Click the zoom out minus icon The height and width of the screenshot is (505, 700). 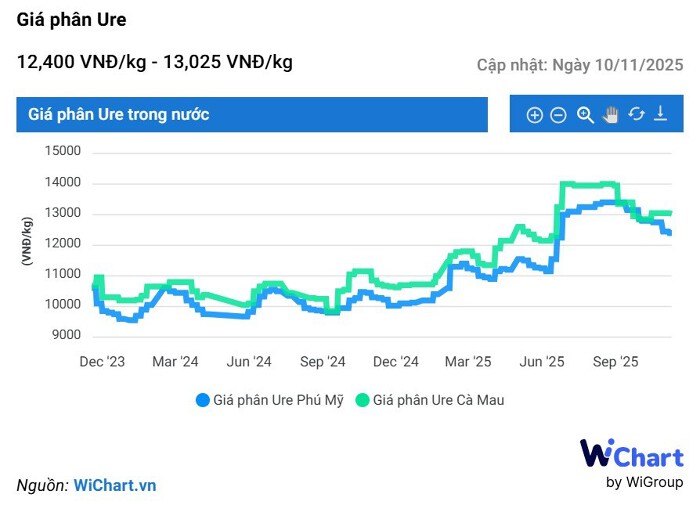(559, 115)
